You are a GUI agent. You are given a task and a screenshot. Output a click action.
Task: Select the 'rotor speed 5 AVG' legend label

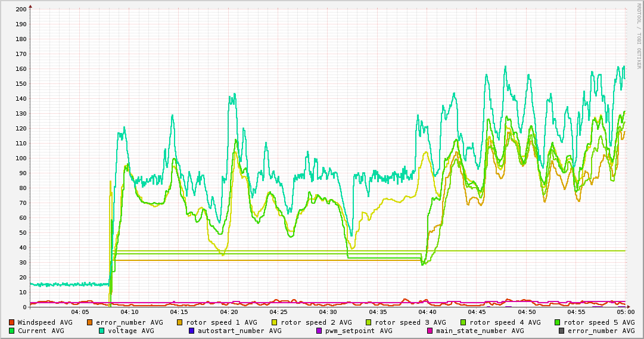[599, 322]
